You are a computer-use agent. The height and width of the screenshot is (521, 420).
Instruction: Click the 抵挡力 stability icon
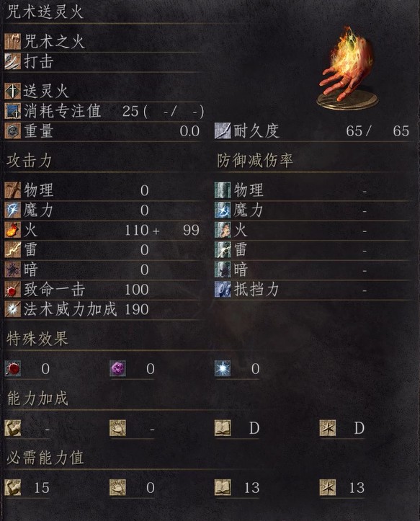[x=223, y=290]
